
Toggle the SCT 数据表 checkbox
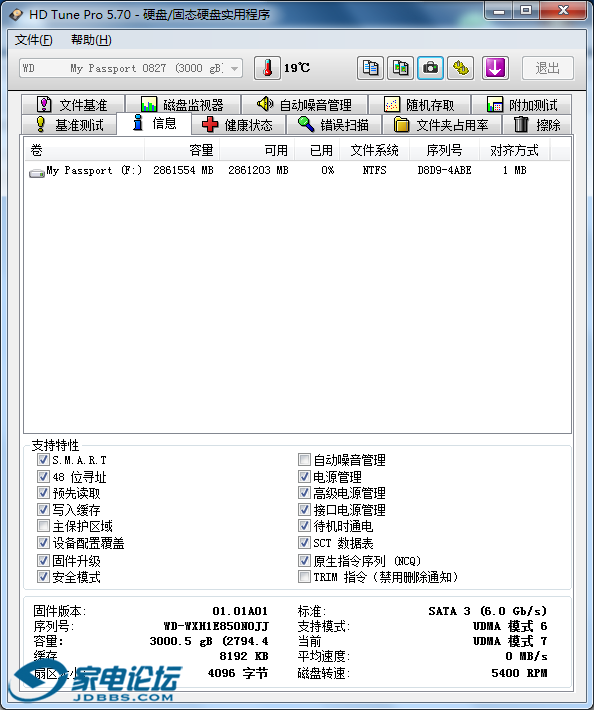click(304, 543)
